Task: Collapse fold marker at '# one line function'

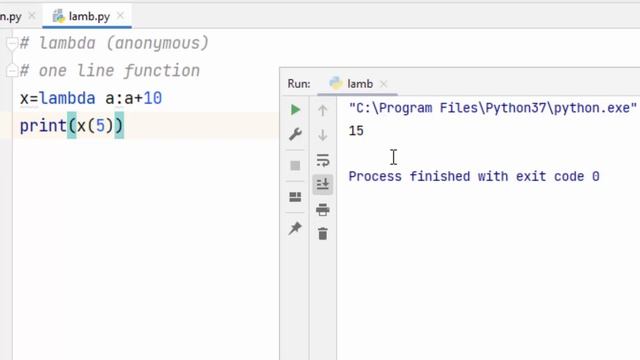Action: click(12, 71)
